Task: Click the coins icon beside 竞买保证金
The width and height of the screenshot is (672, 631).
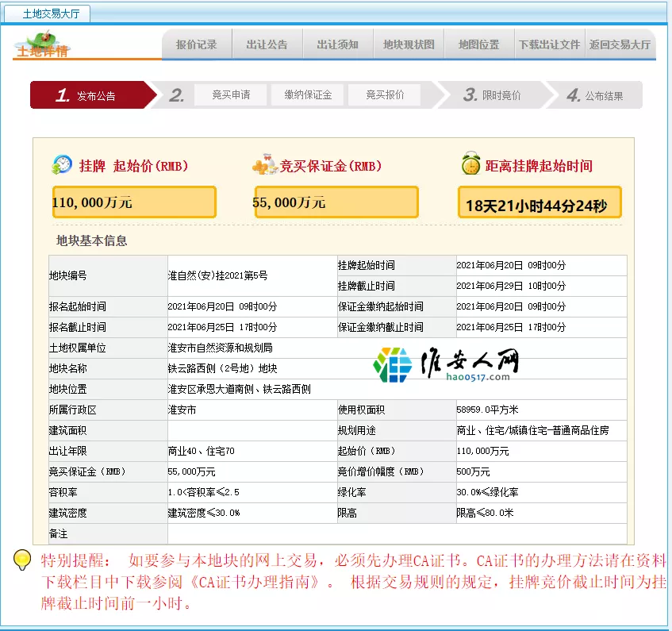Action: (x=264, y=164)
